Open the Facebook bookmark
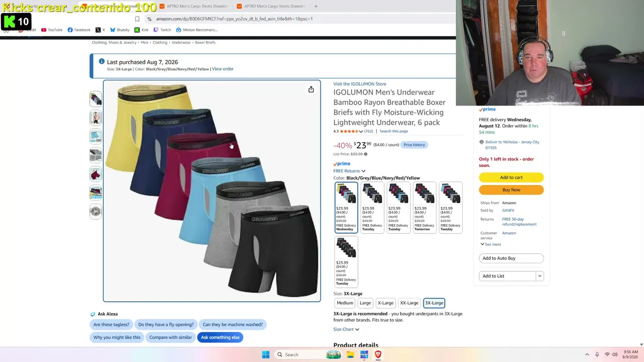 pyautogui.click(x=79, y=30)
